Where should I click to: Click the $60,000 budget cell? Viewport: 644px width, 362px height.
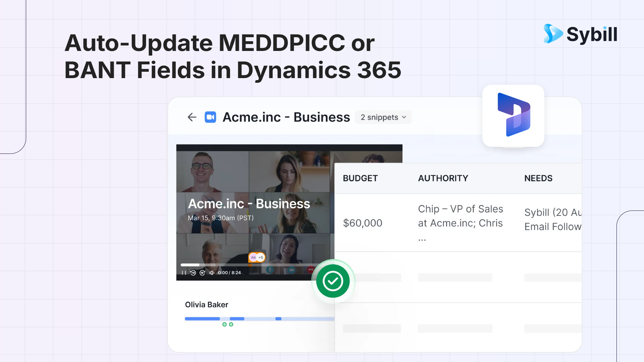(363, 223)
